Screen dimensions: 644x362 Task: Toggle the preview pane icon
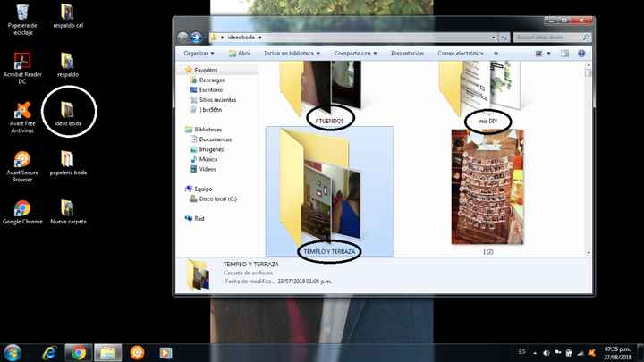564,54
